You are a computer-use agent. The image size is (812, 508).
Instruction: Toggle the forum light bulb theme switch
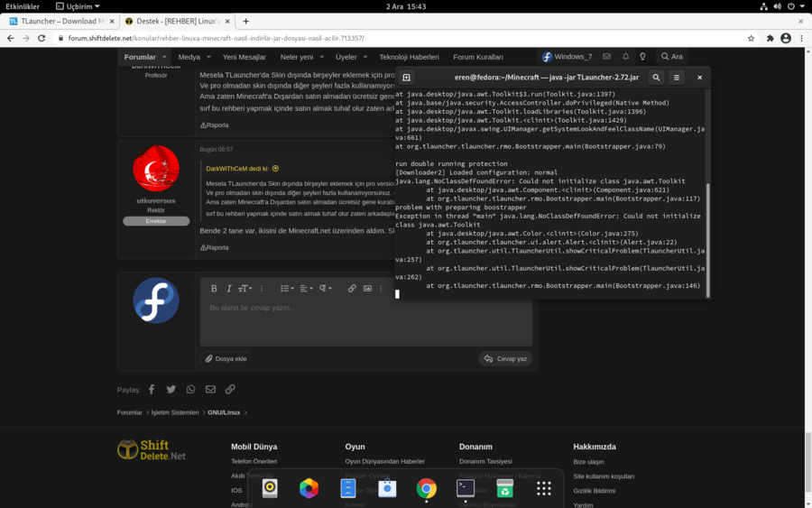642,57
